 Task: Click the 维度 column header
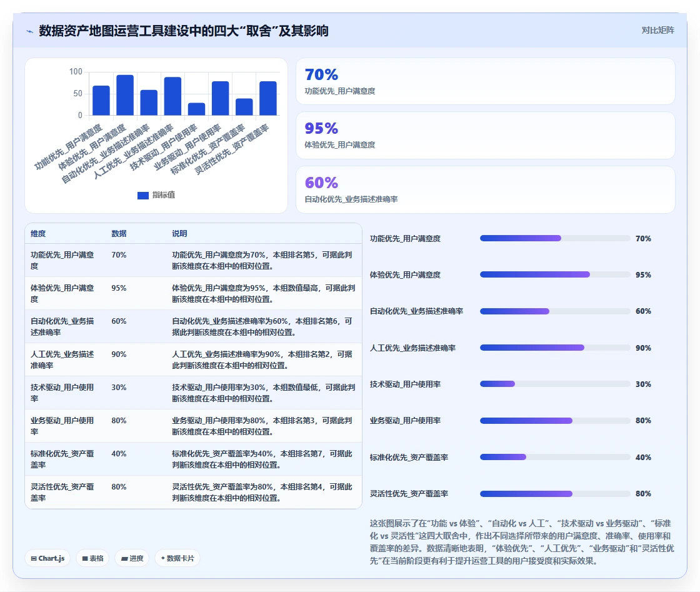38,234
